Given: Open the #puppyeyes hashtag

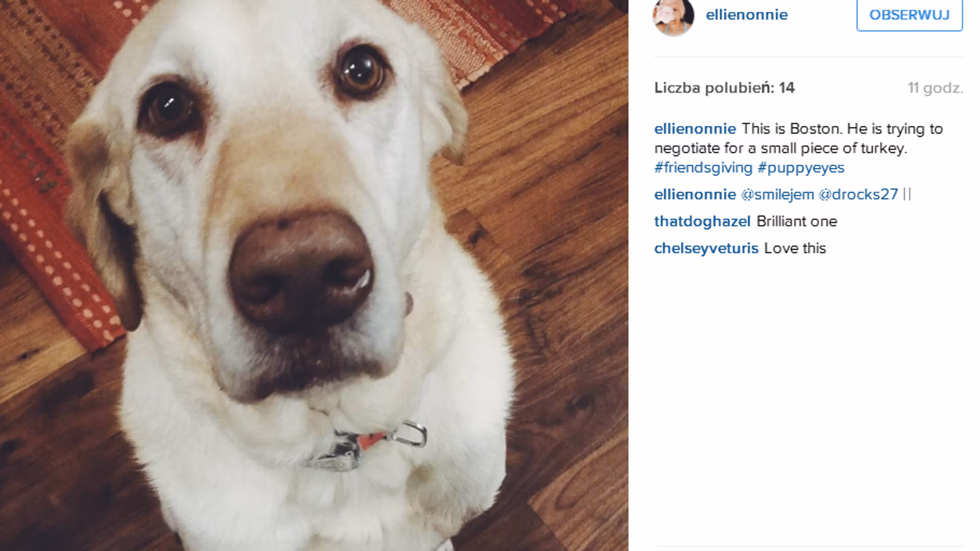Looking at the screenshot, I should (801, 167).
